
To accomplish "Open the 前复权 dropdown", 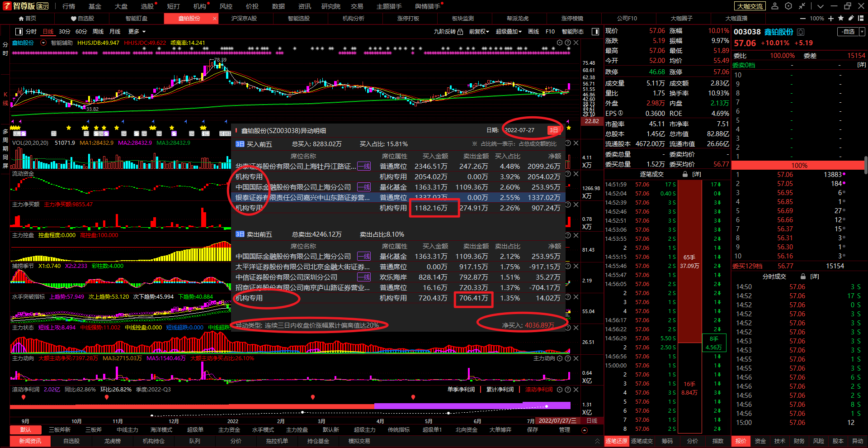I will pyautogui.click(x=479, y=32).
